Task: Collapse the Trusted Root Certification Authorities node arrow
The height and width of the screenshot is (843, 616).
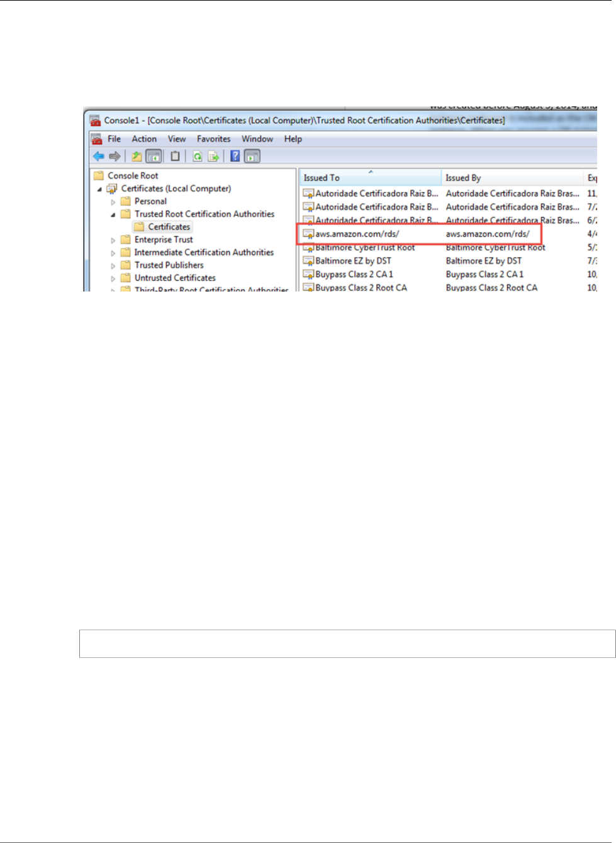Action: point(113,215)
